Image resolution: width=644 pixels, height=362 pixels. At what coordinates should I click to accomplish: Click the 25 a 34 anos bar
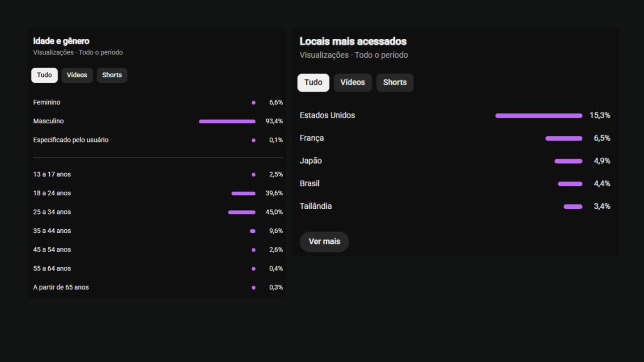click(x=242, y=212)
